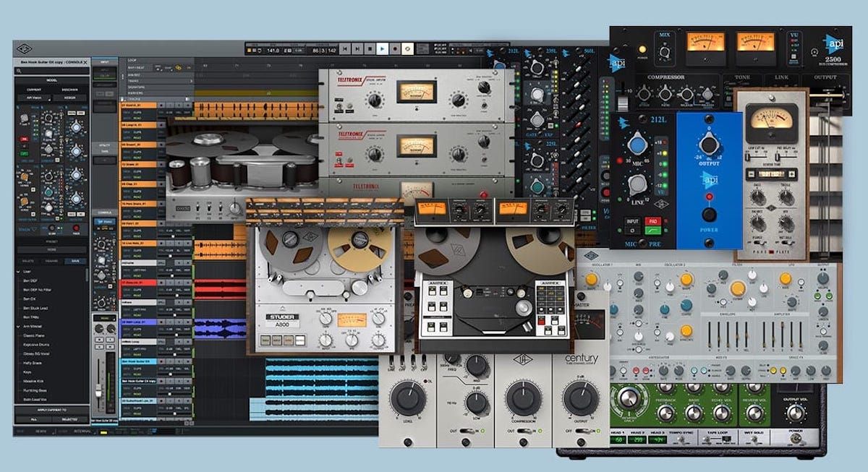Click the search field in the presets panel
Viewport: 868px width, 472px height.
coord(51,72)
